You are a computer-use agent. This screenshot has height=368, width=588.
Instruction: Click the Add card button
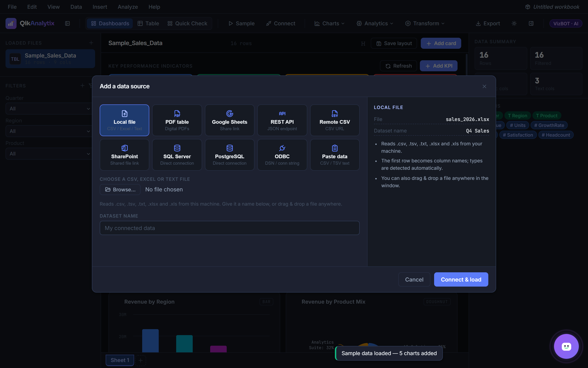tap(441, 43)
